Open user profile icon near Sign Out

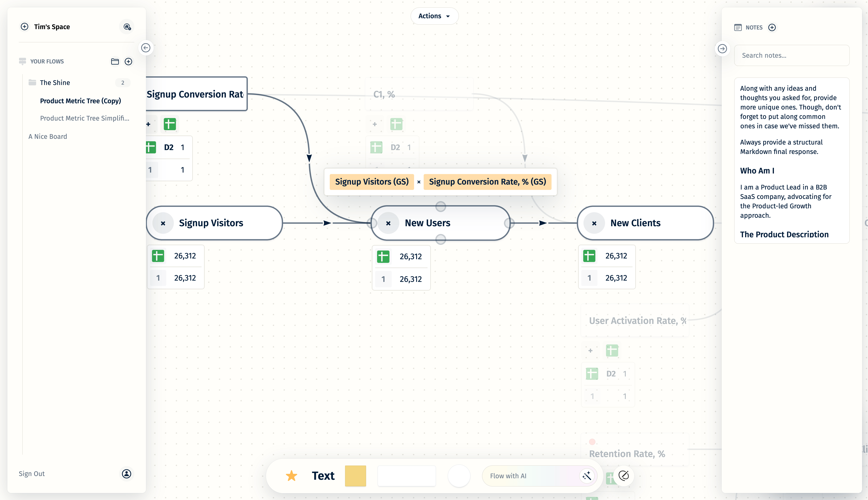[x=126, y=474]
